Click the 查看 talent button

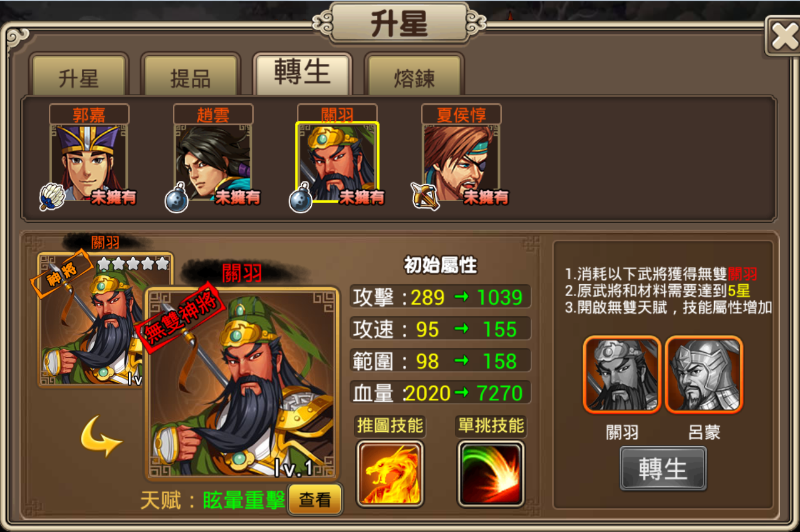click(x=315, y=499)
